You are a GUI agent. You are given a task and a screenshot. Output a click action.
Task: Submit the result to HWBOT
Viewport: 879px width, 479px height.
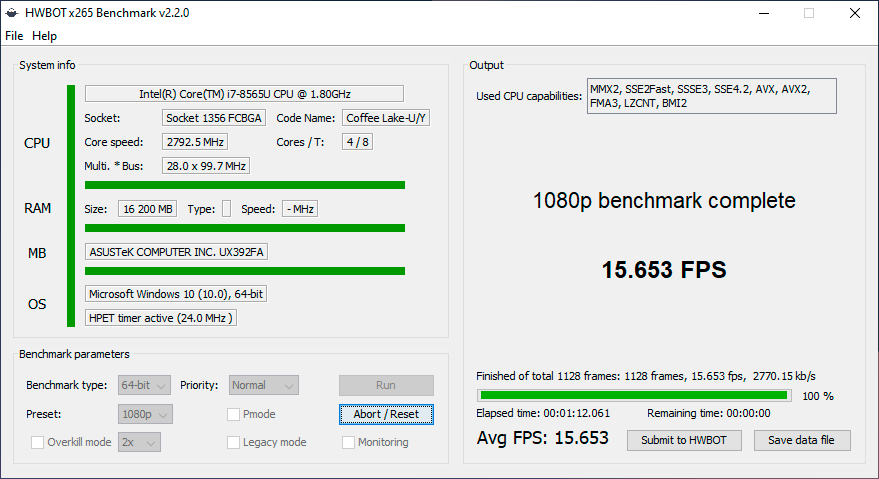[684, 440]
